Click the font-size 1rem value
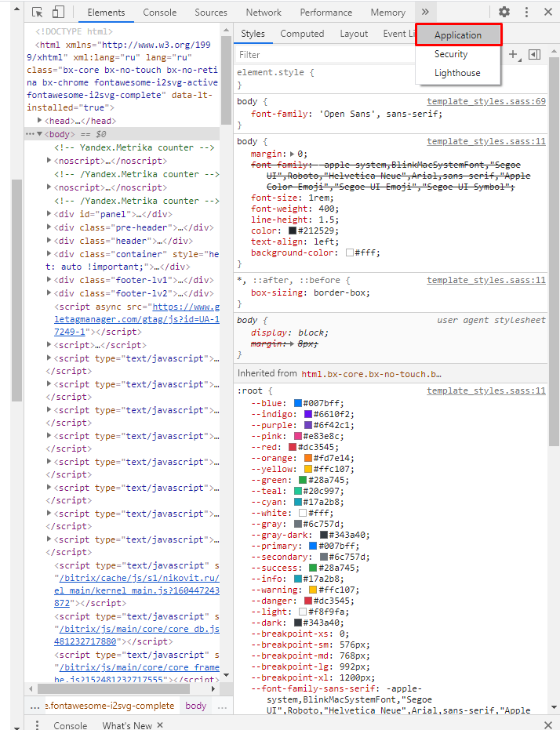 [x=320, y=198]
